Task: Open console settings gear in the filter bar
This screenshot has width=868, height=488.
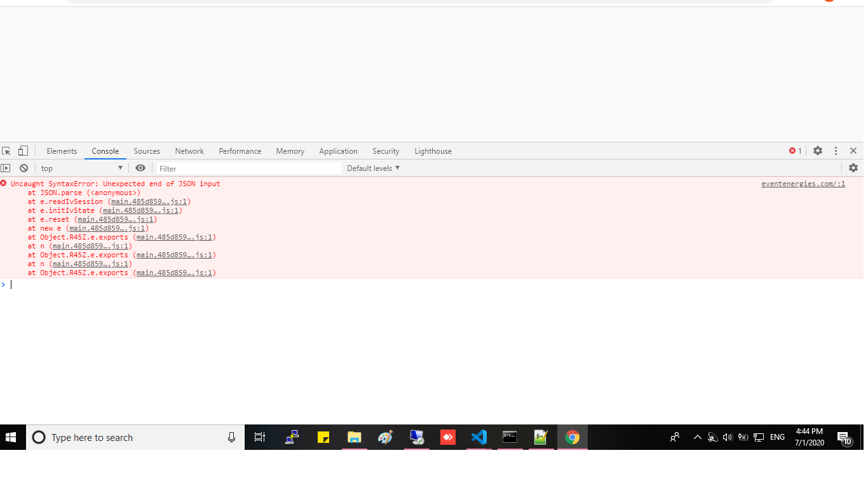Action: click(x=853, y=168)
